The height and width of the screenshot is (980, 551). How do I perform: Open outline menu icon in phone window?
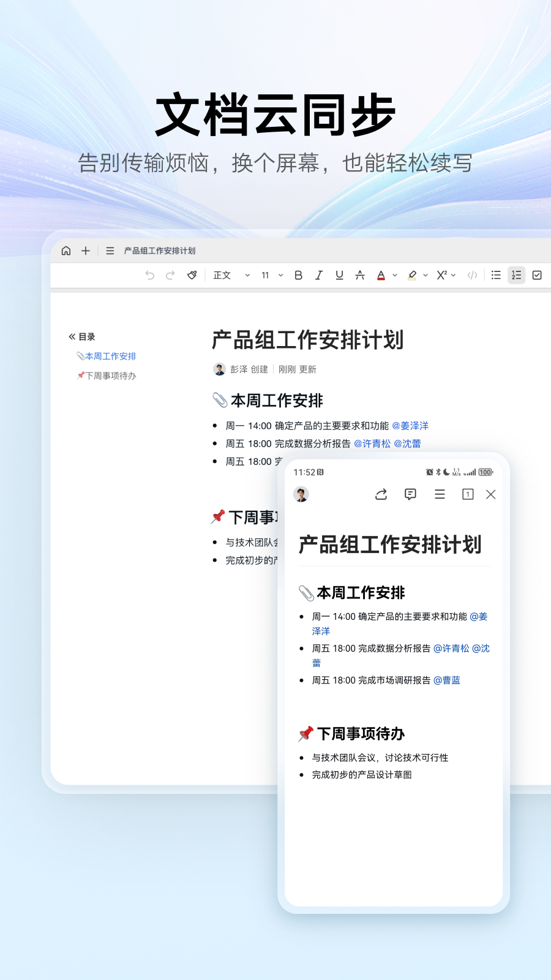[x=440, y=494]
